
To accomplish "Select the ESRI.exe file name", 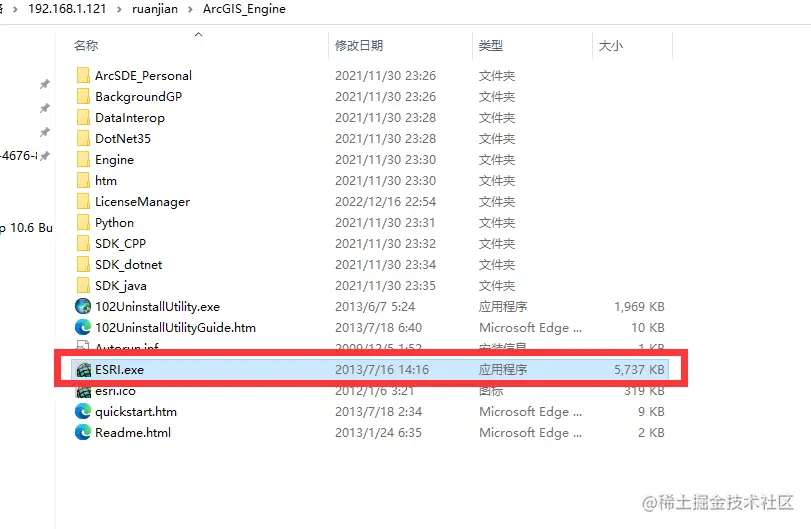I will pos(119,370).
